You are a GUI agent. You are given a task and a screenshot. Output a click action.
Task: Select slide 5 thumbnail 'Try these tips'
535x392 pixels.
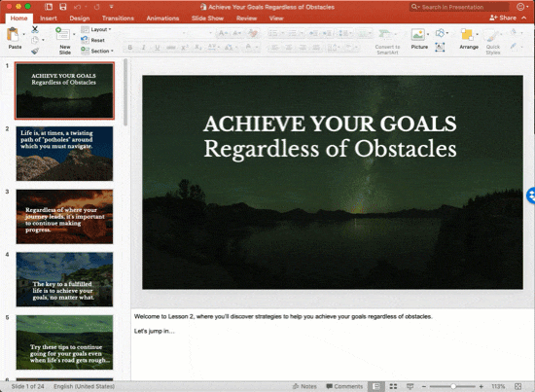[x=64, y=342]
